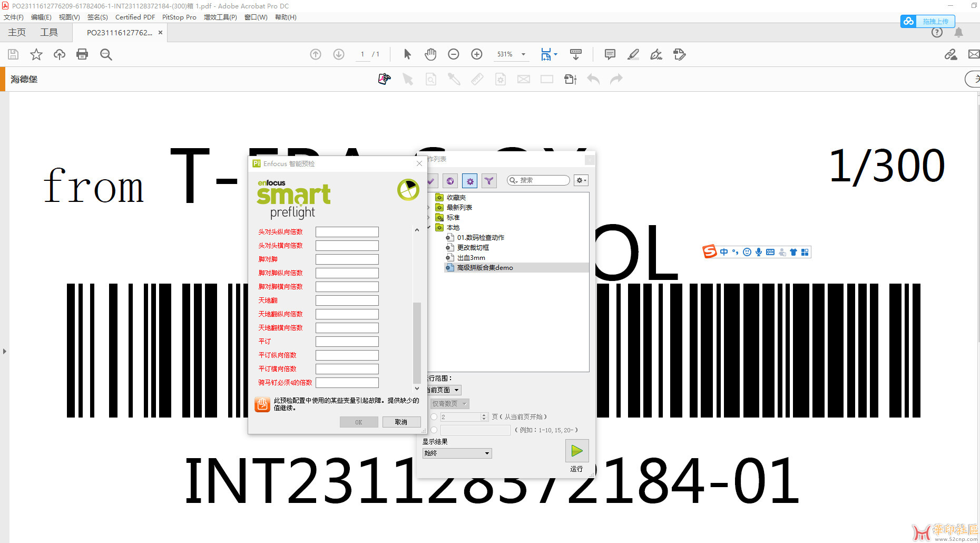The image size is (980, 543).
Task: Open the gear settings dropdown by search
Action: [x=581, y=180]
